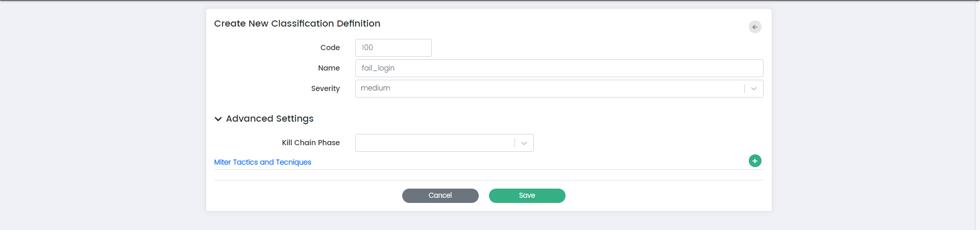Click the Name field label

329,68
